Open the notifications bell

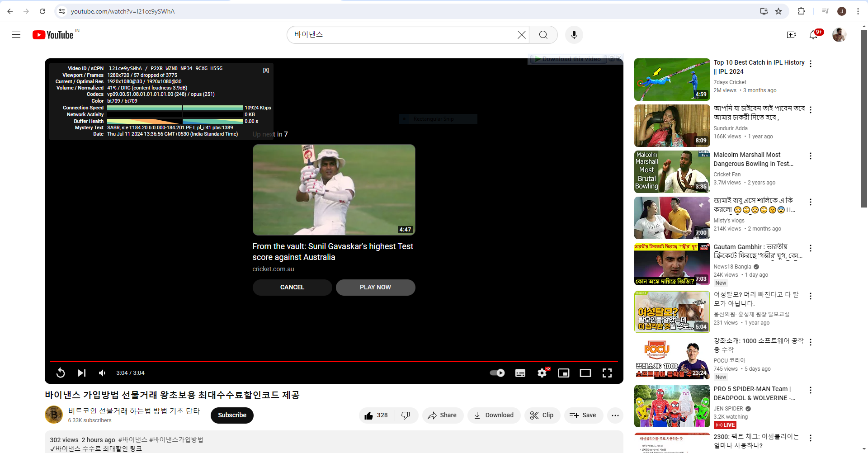coord(814,35)
